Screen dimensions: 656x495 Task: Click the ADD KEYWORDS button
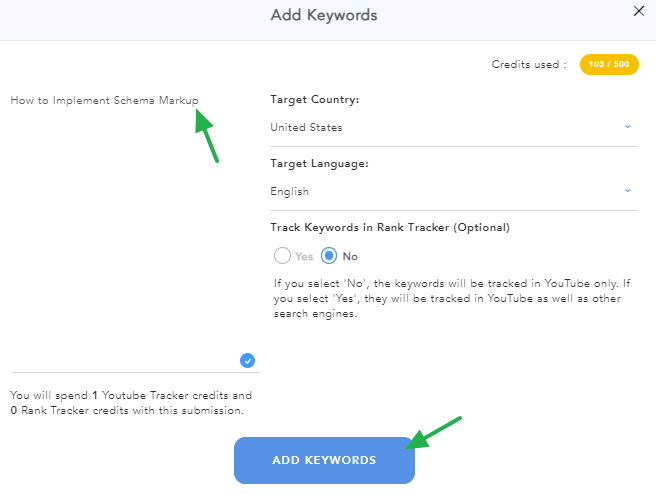coord(324,460)
